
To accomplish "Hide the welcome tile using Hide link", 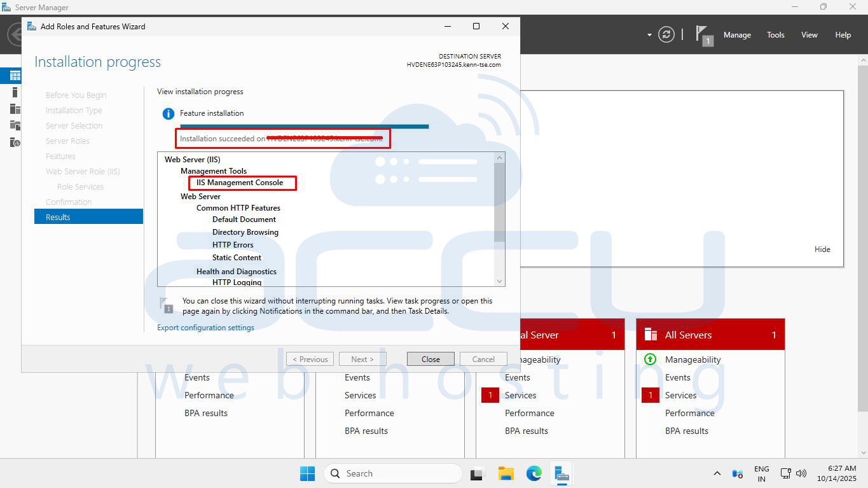I will (x=822, y=249).
